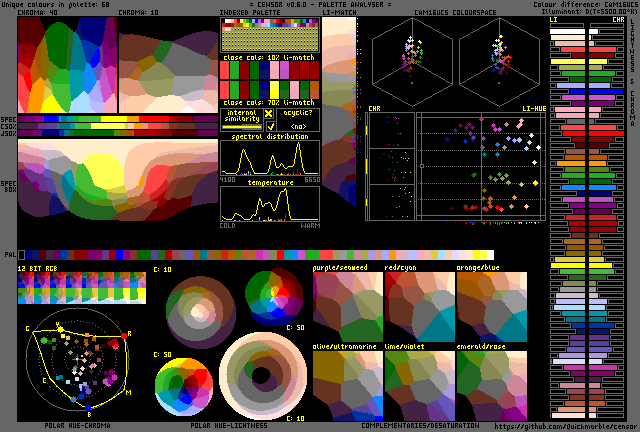Click the POLAR HUE-LIGHTNESS caption
The width and height of the screenshot is (640, 432).
click(229, 425)
